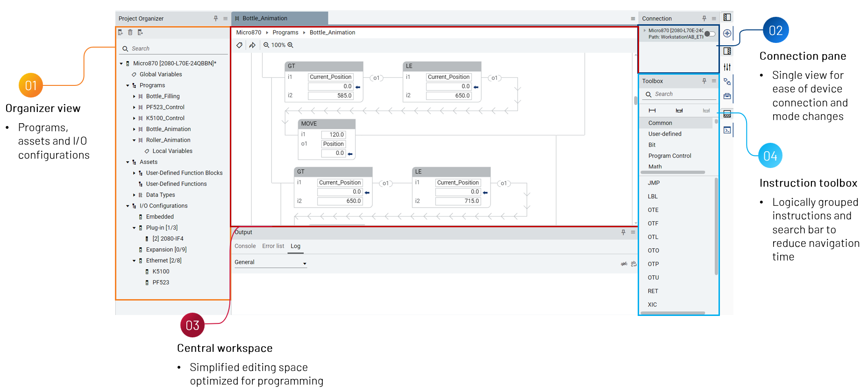
Task: Expand the Bottle_Filling program node
Action: coord(134,97)
